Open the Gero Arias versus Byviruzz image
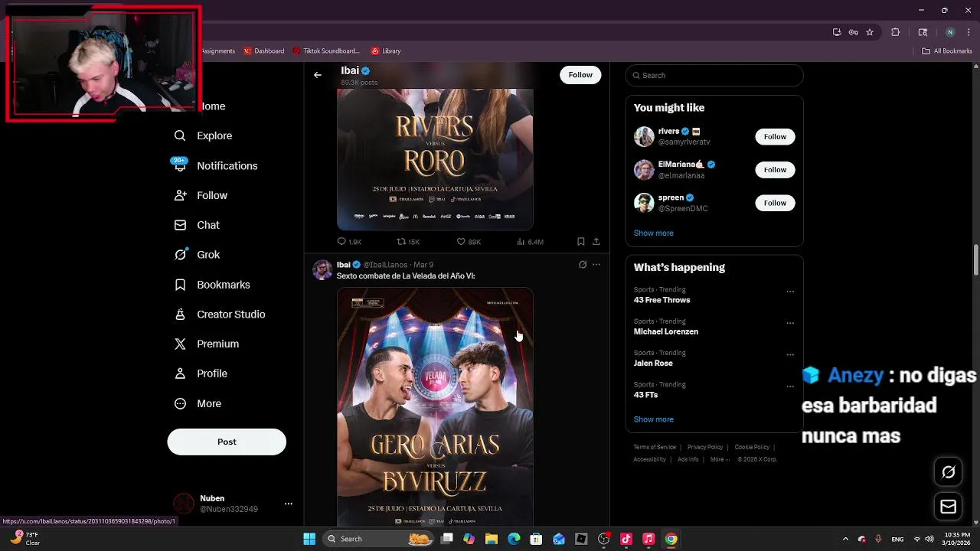Screen dimensions: 980x551 pos(435,407)
